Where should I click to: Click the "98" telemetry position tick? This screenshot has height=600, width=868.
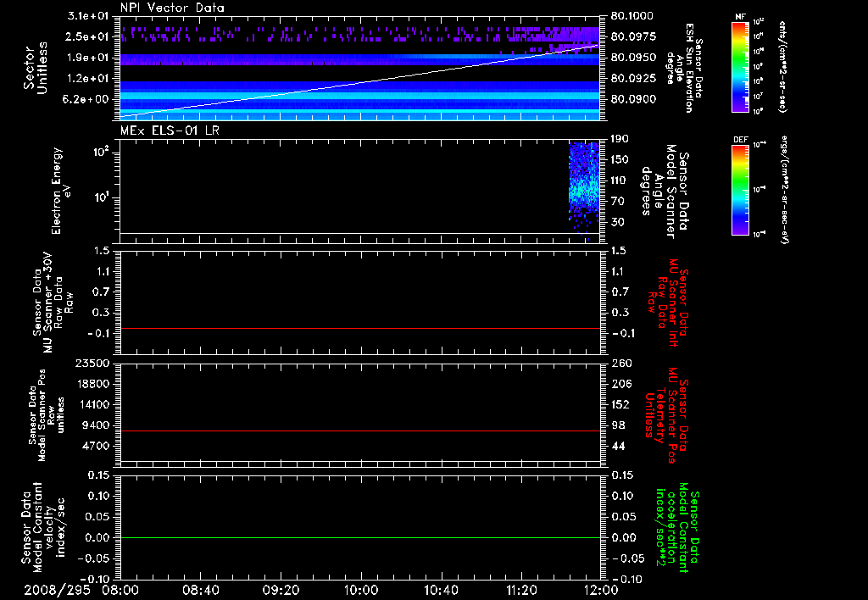tap(619, 425)
